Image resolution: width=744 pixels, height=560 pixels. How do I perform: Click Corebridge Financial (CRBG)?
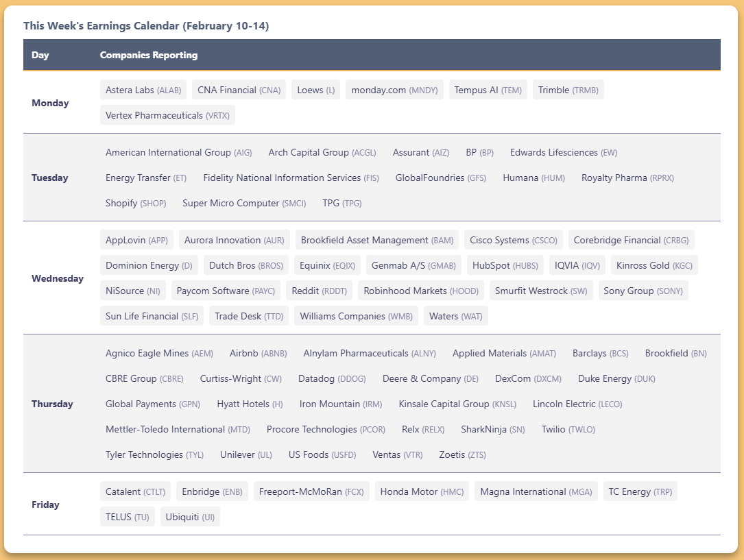coord(631,240)
